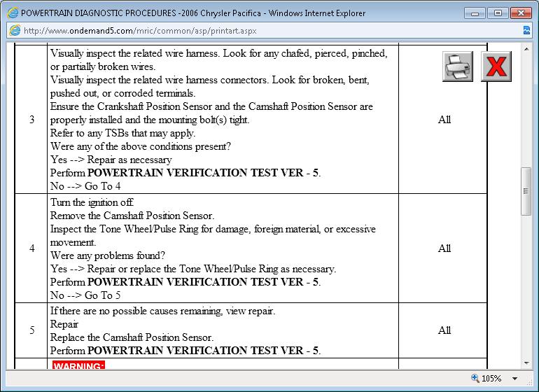Open the zoom level dropdown arrow
Screen dimensions: 539x392
click(514, 379)
